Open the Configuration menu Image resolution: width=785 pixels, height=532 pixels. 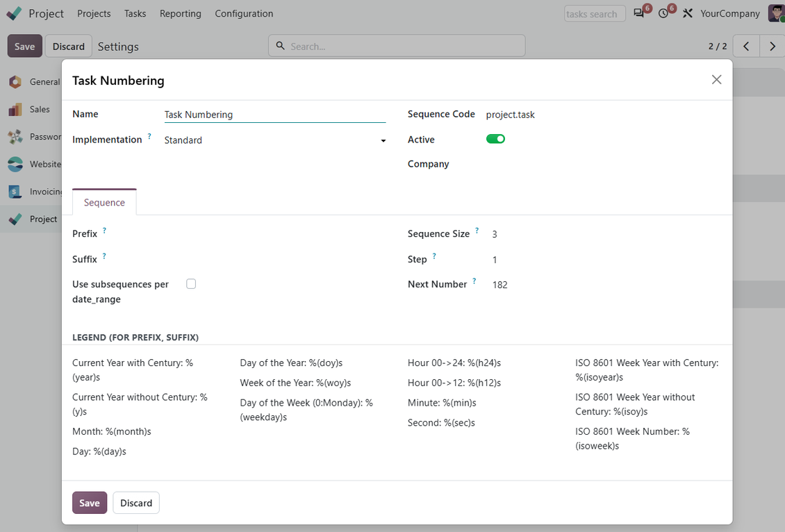point(244,13)
